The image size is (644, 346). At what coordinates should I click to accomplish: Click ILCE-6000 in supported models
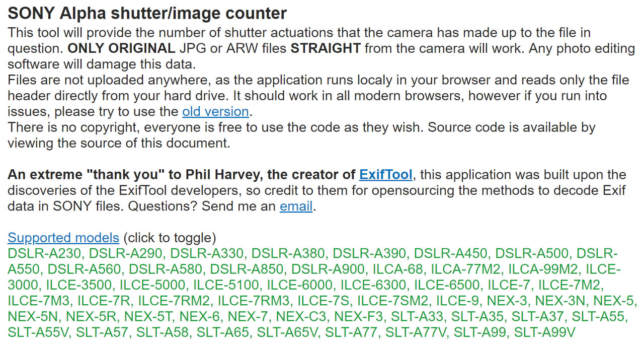tap(300, 285)
